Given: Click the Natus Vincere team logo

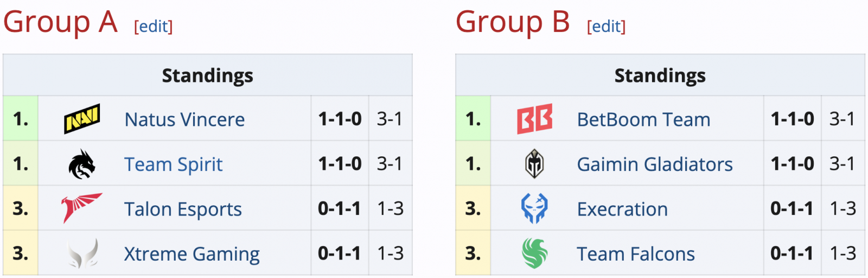Looking at the screenshot, I should tap(82, 118).
